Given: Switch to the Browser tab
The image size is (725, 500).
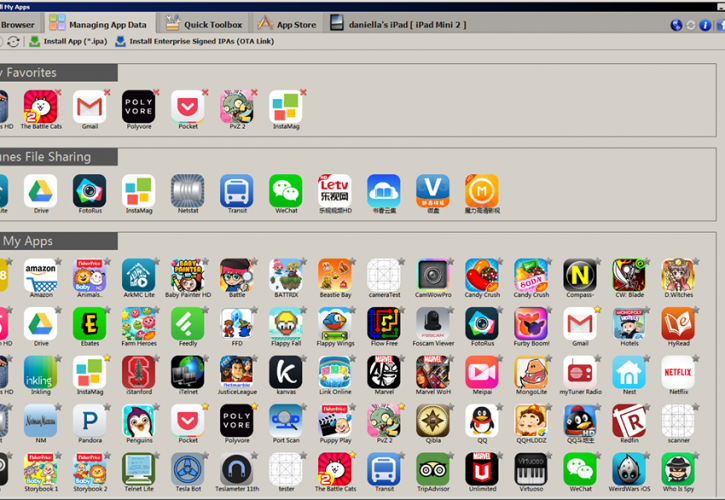Looking at the screenshot, I should (17, 25).
